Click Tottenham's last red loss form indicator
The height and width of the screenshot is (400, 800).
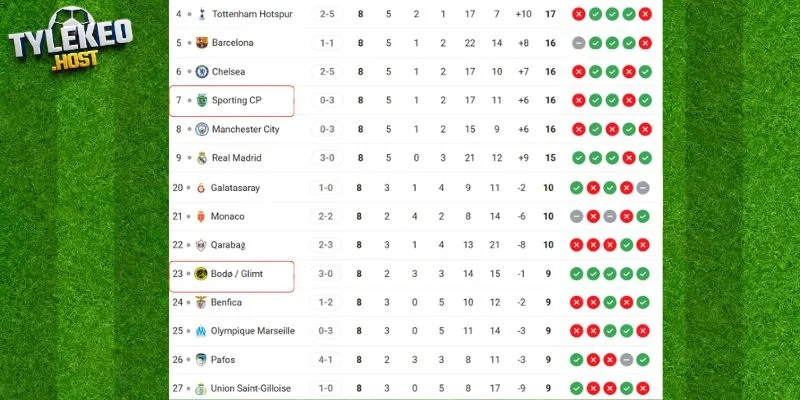point(644,14)
